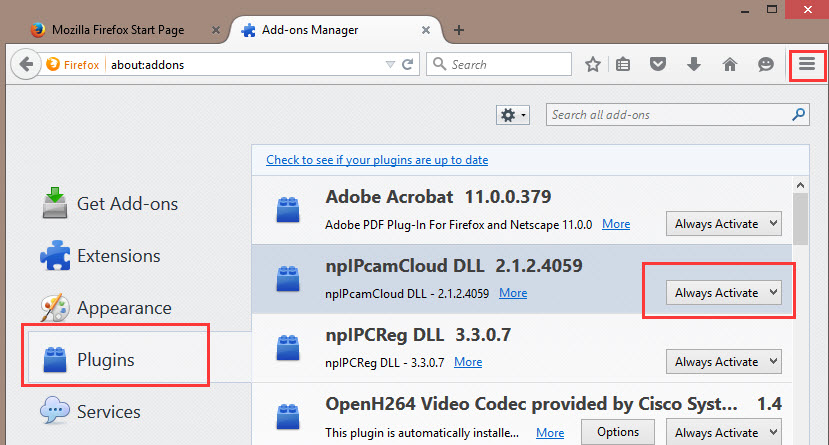The height and width of the screenshot is (445, 829).
Task: Click 'Check to see if your plugins are up to date'
Action: coord(377,160)
